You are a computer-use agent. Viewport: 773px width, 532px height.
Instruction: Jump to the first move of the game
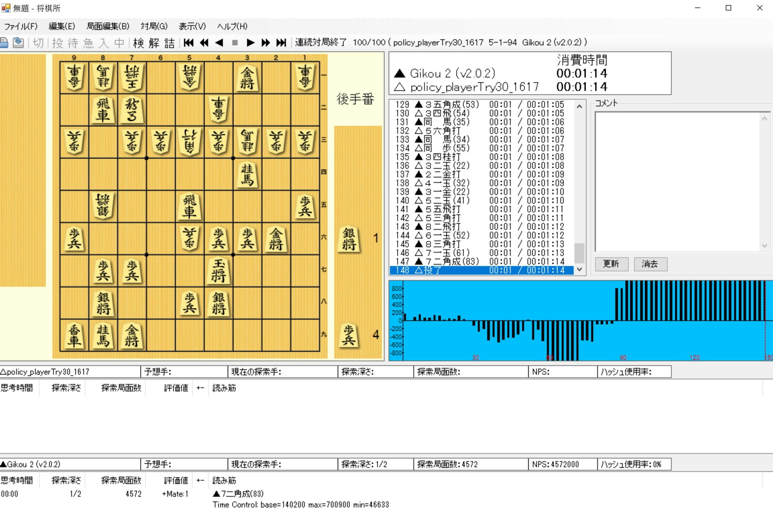(x=188, y=43)
